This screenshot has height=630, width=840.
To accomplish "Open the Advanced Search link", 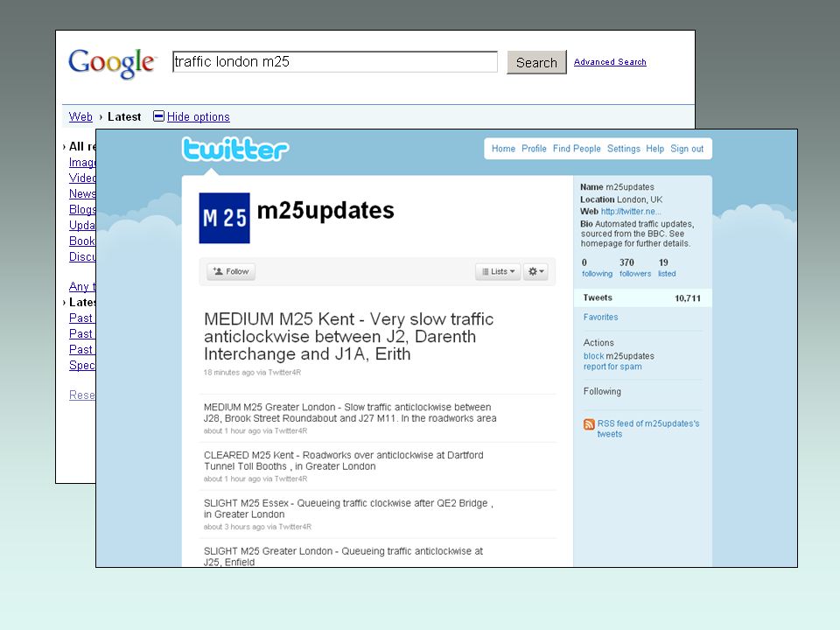I will (610, 62).
